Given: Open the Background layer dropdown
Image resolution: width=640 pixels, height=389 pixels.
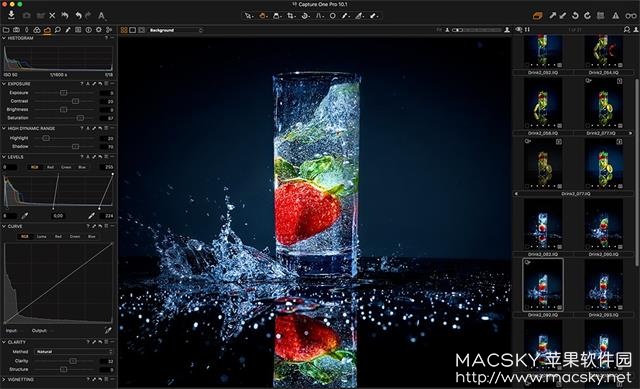Looking at the screenshot, I should (x=175, y=30).
